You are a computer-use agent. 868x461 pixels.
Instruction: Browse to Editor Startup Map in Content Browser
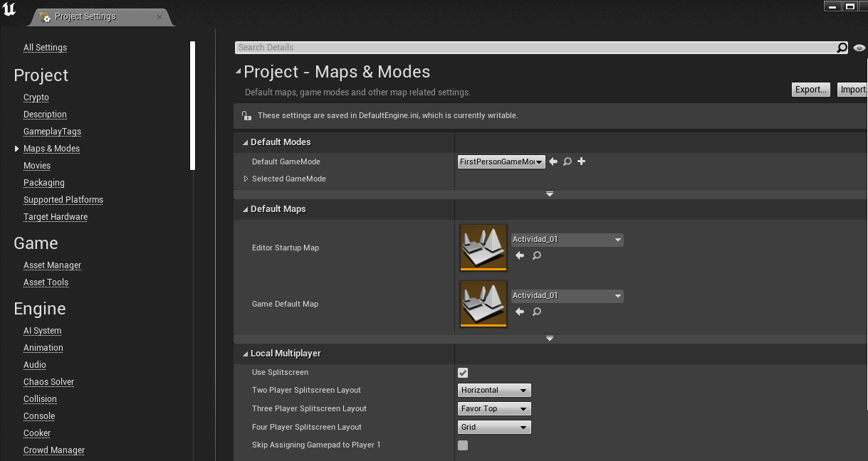[x=537, y=255]
